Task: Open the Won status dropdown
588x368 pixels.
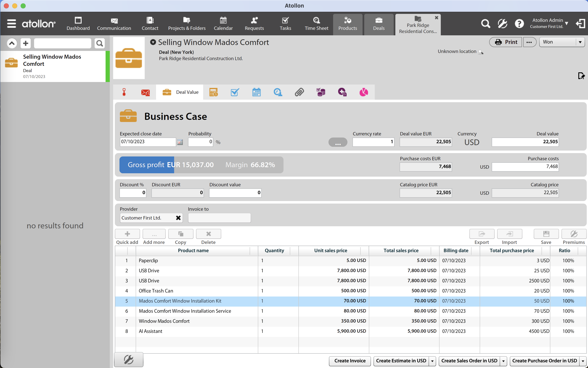Action: click(x=580, y=42)
